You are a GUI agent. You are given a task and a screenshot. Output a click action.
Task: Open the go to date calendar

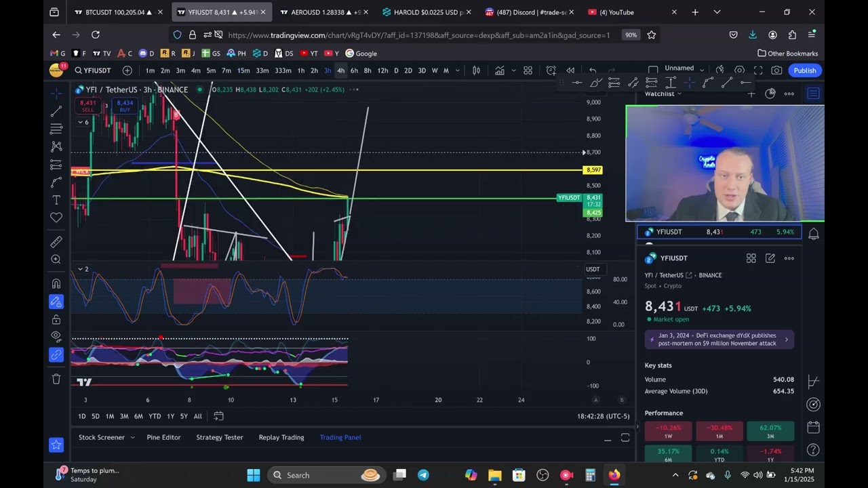[218, 416]
